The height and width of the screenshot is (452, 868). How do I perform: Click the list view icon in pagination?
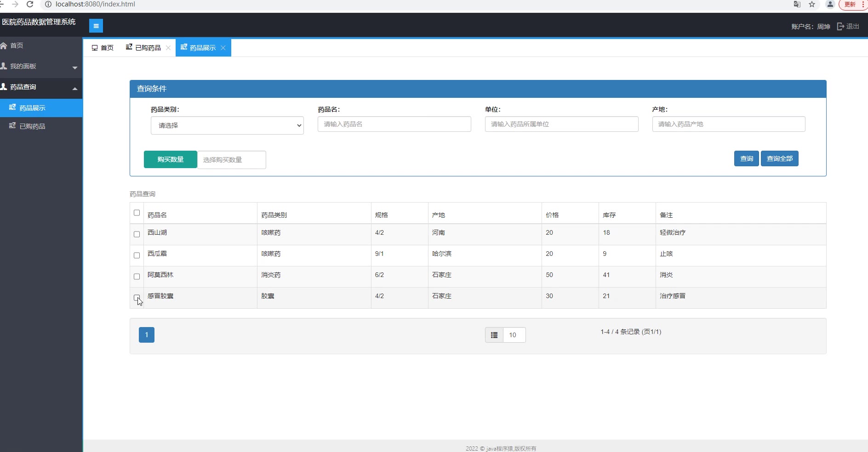click(x=494, y=335)
